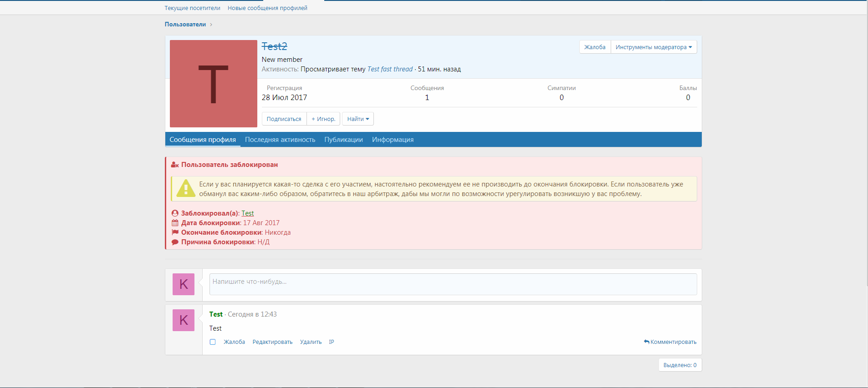Tick the checkbox on the Test profile post
Viewport: 868px width, 388px height.
pyautogui.click(x=213, y=342)
